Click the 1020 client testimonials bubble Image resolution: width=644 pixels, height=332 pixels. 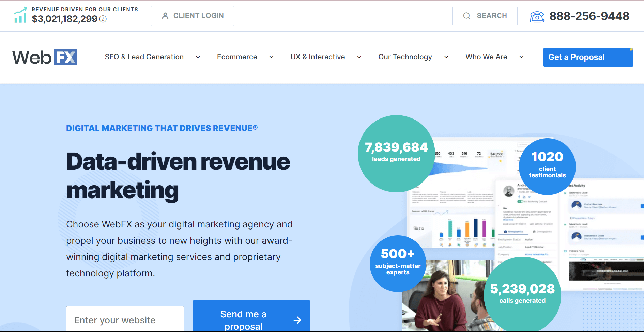pos(547,167)
